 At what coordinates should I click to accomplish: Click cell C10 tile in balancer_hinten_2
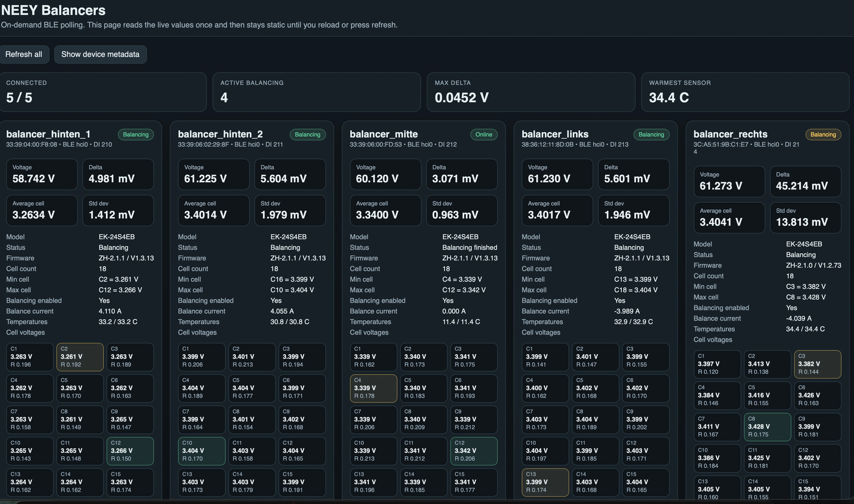[x=201, y=451]
